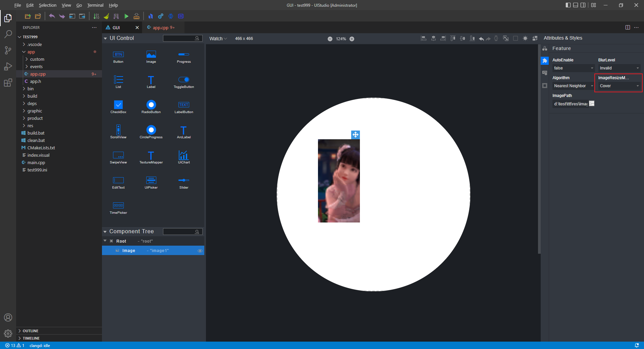Click the zoom in plus icon
The width and height of the screenshot is (644, 349).
[352, 39]
